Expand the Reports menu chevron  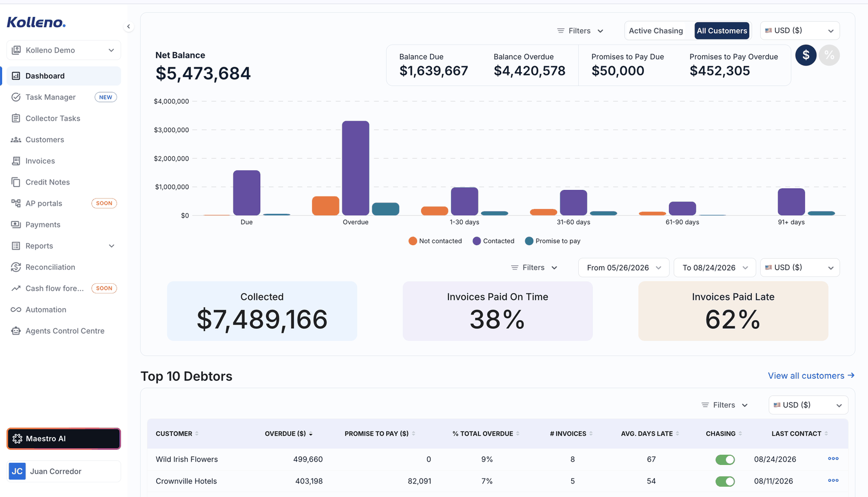click(x=111, y=246)
